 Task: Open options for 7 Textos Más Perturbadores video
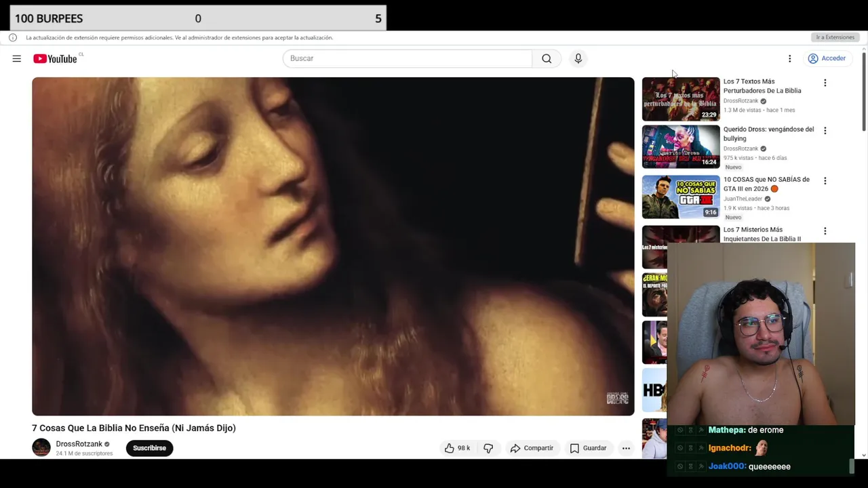click(x=825, y=83)
